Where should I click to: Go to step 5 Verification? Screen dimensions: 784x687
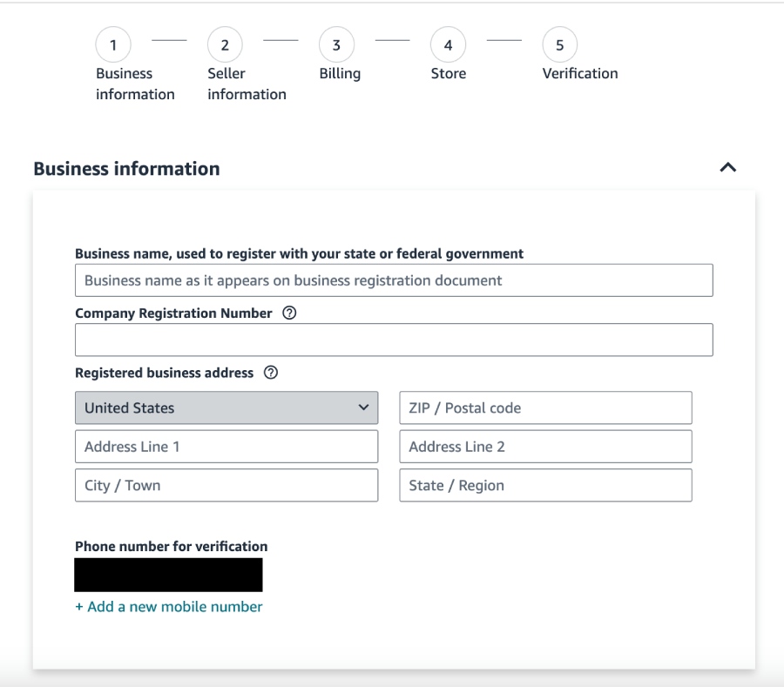[x=560, y=45]
